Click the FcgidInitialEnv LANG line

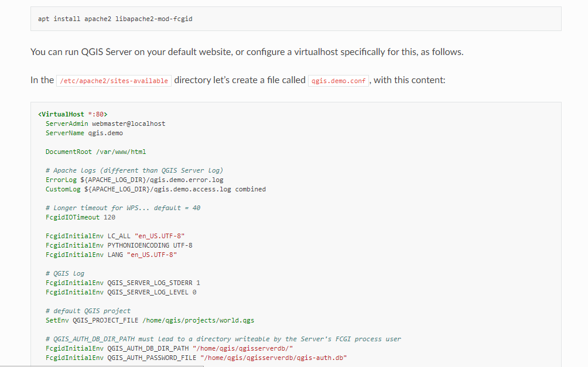tap(111, 255)
